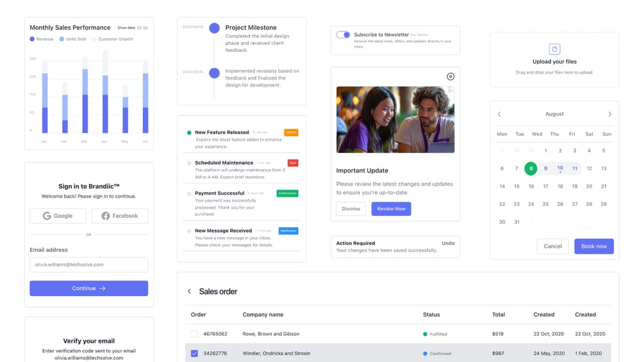Screen dimensions: 644x362
Task: Select August 9 in the calendar
Action: pyautogui.click(x=545, y=169)
